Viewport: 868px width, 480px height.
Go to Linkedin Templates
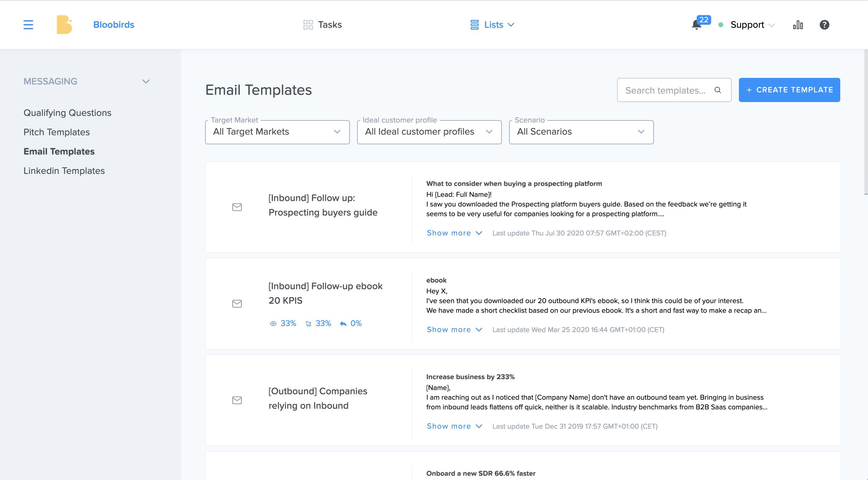pos(64,171)
